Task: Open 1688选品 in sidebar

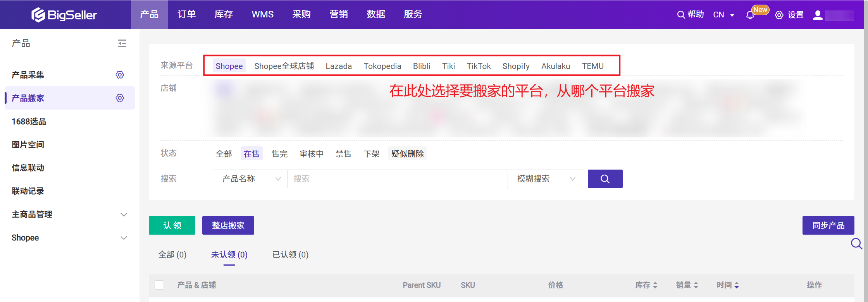Action: (x=29, y=122)
